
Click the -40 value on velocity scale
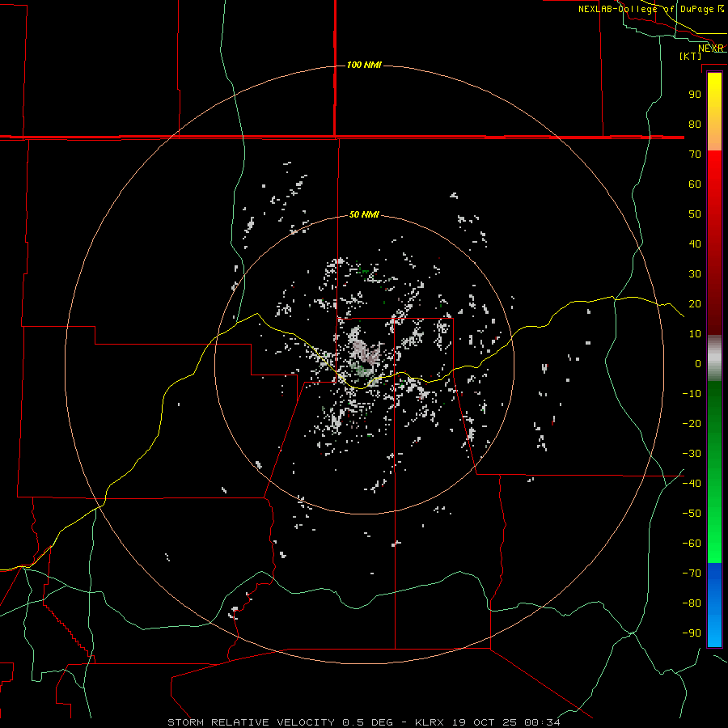(x=692, y=484)
